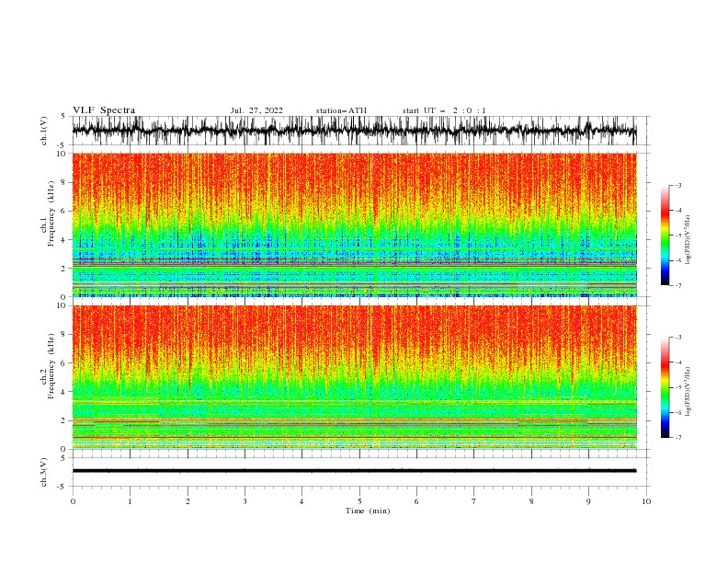This screenshot has height=563, width=728.
Task: Click the "-3" label on ch.1 colorbar
Action: [678, 185]
